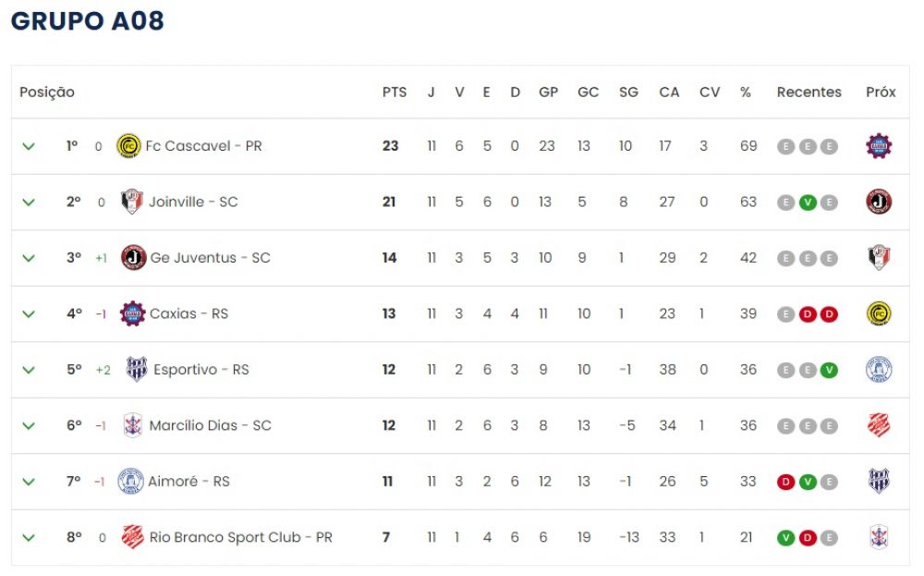This screenshot has height=576, width=924.
Task: Click Rio Branco Sport Club crest
Action: [x=132, y=537]
